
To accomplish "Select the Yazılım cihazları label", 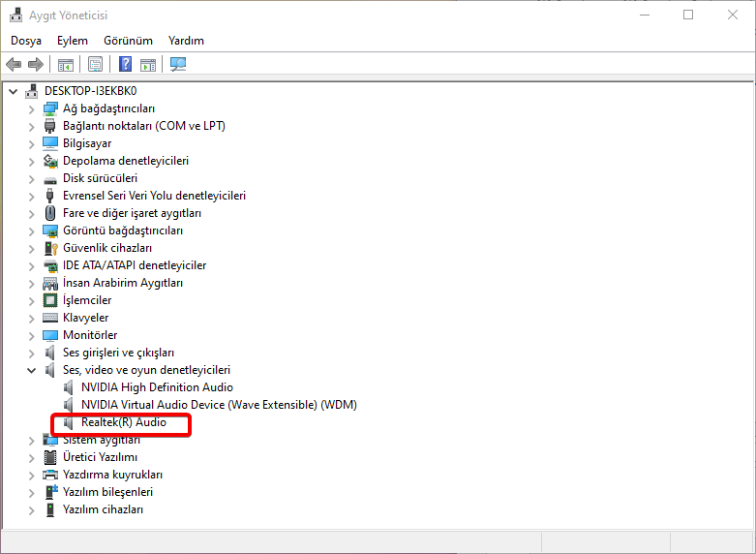I will pyautogui.click(x=104, y=509).
